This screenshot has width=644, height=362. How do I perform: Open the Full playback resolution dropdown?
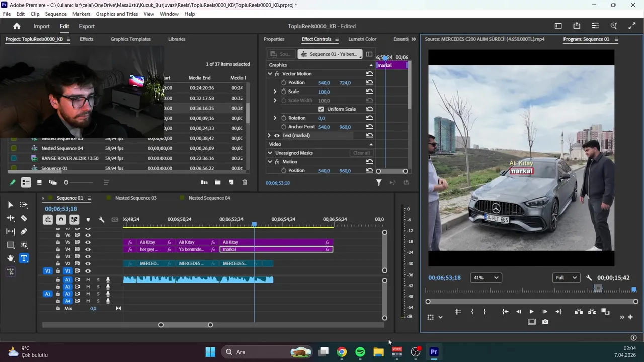coord(566,278)
